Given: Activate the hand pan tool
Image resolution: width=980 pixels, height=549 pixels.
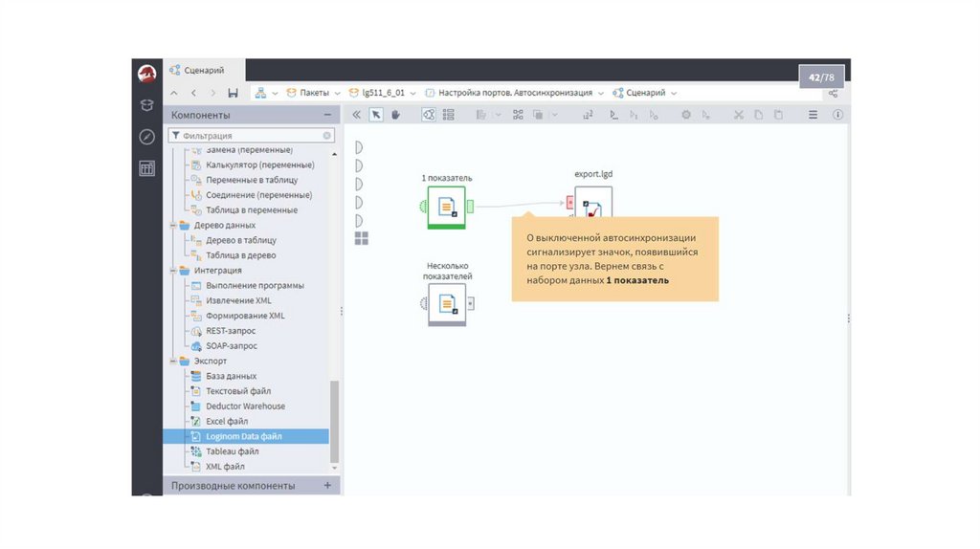Looking at the screenshot, I should (394, 115).
